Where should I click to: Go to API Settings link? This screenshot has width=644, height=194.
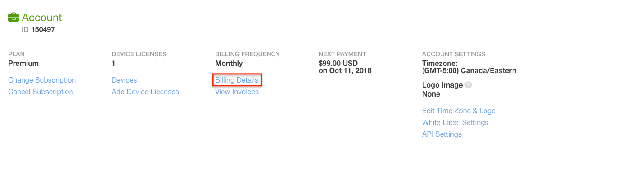click(x=442, y=134)
